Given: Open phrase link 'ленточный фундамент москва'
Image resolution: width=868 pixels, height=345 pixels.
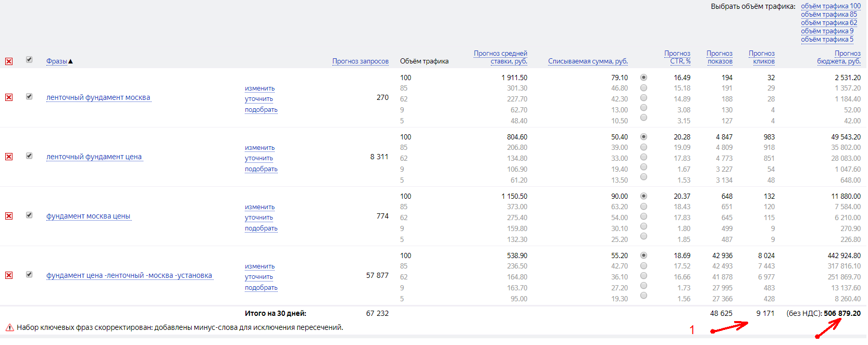Looking at the screenshot, I should coord(98,97).
